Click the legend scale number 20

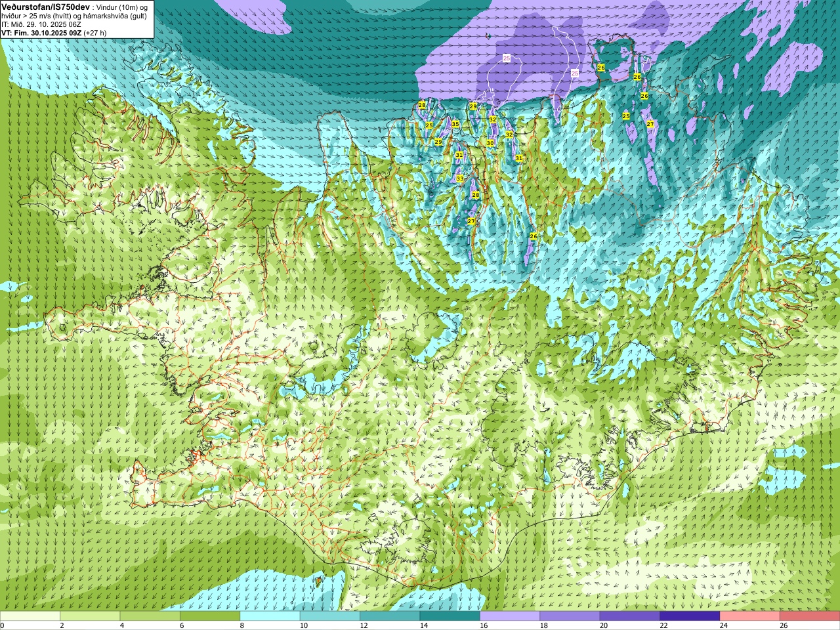[603, 625]
